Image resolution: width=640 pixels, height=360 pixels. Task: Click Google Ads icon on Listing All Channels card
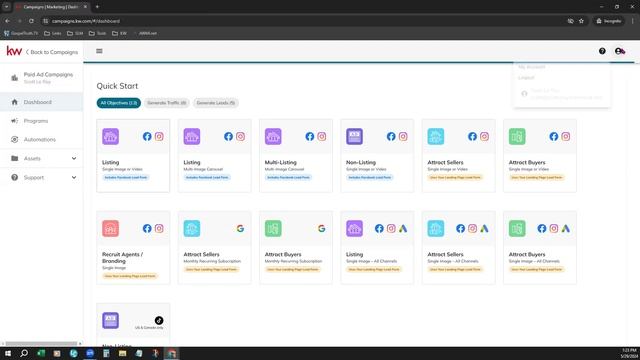point(403,229)
